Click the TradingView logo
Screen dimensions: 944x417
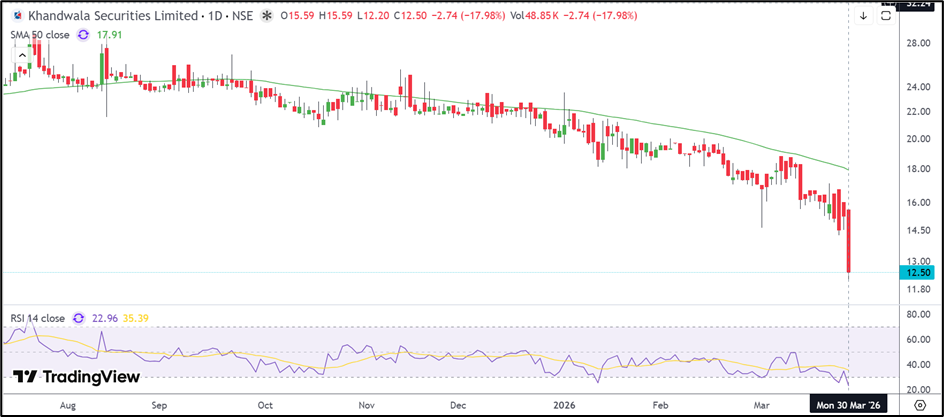76,377
